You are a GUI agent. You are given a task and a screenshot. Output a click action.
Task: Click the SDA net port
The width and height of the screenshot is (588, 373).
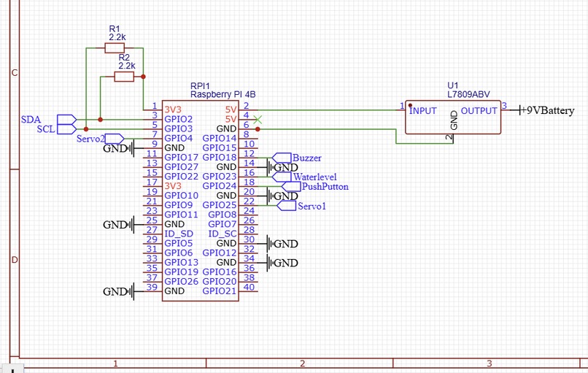coord(66,120)
